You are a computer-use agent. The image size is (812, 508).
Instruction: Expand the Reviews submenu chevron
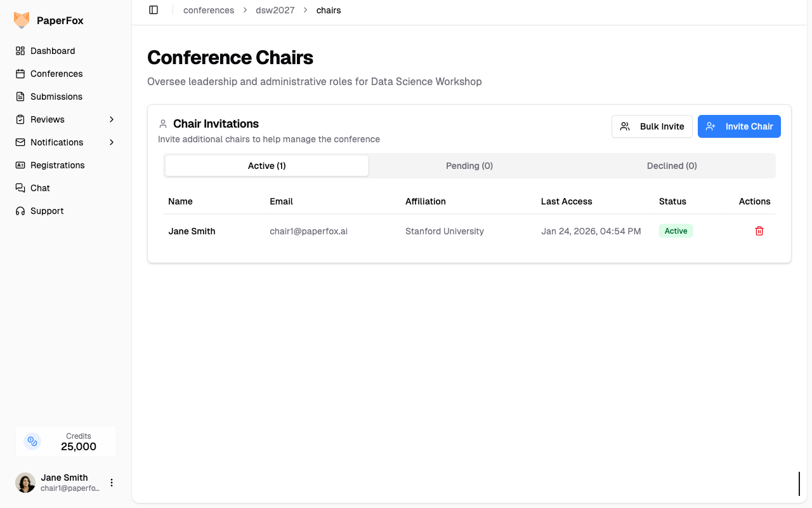pos(112,119)
